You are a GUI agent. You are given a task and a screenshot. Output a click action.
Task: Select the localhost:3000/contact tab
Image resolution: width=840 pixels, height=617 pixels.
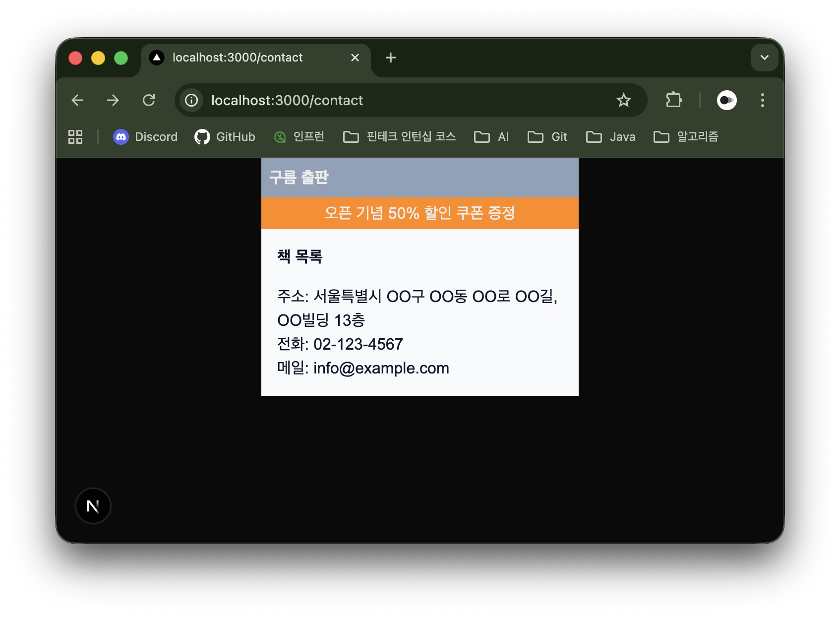tap(238, 58)
